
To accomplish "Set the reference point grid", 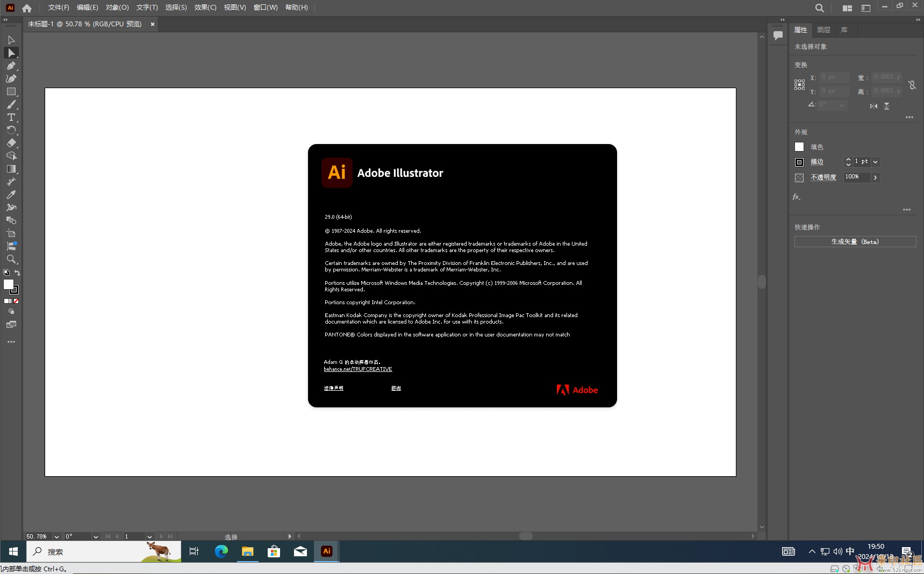I will 799,84.
